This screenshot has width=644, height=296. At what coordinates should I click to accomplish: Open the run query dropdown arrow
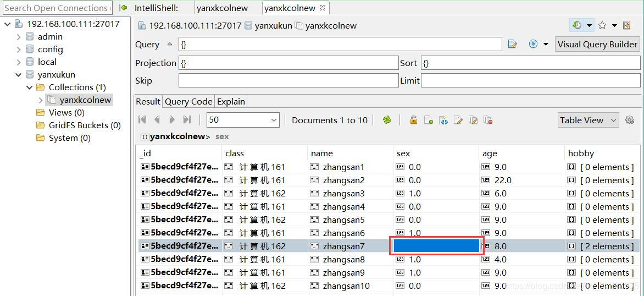[546, 45]
